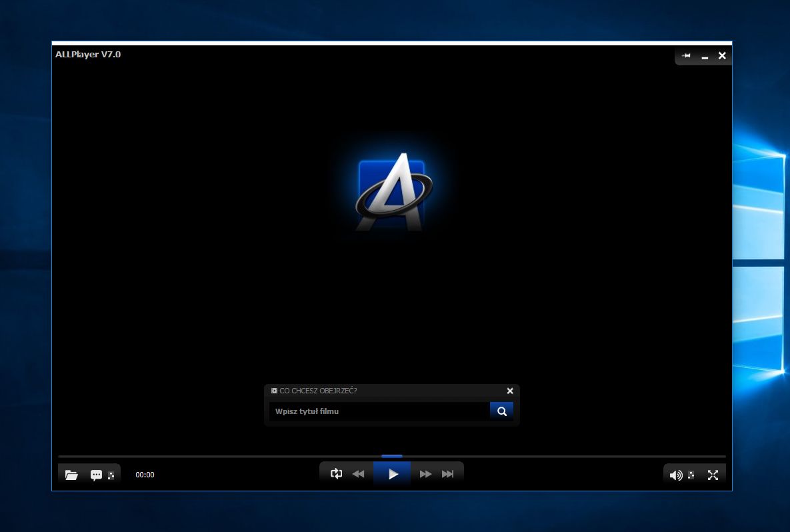Image resolution: width=790 pixels, height=532 pixels.
Task: Open settings sliders next to subtitles icon
Action: (111, 475)
